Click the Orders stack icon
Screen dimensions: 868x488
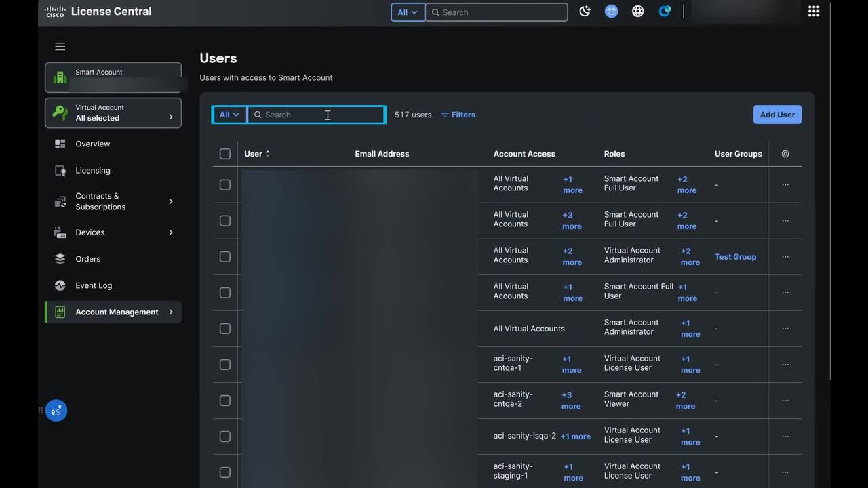point(60,259)
